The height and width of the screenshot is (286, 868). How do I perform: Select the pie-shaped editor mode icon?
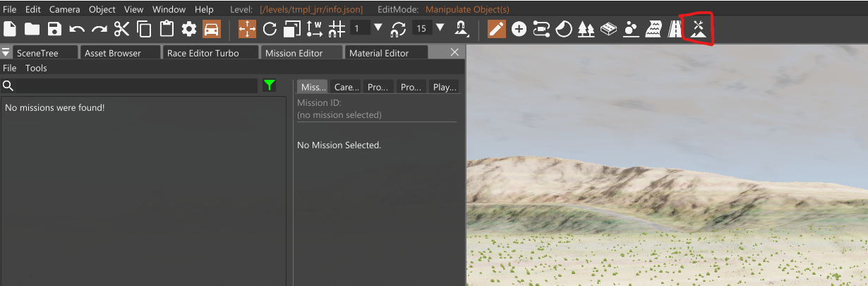(x=564, y=29)
